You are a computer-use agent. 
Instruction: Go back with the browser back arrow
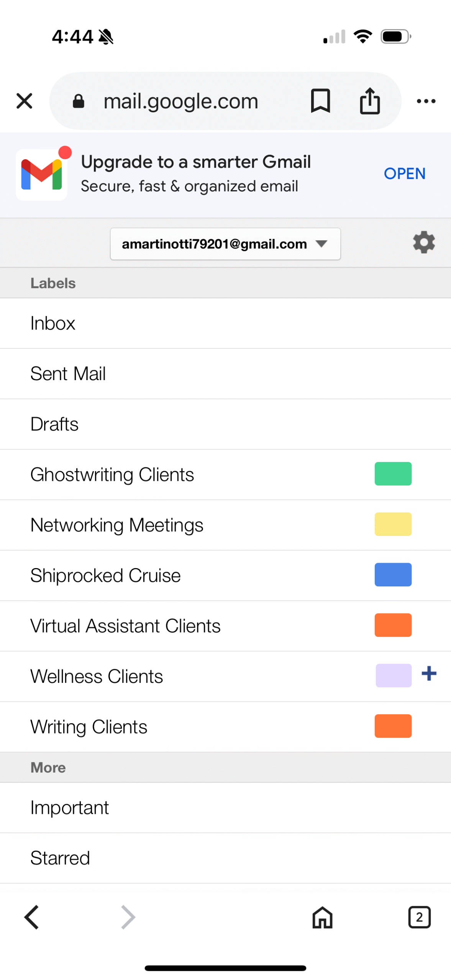(x=31, y=917)
